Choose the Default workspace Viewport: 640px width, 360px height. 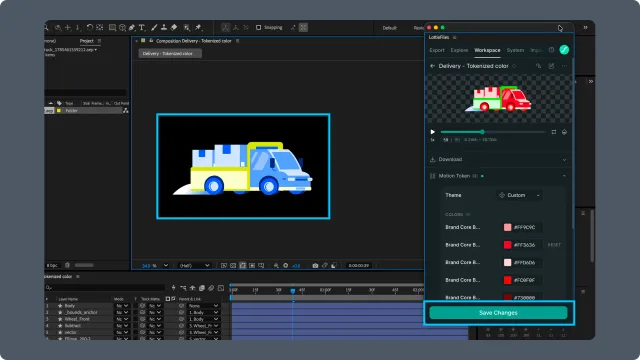tap(389, 28)
